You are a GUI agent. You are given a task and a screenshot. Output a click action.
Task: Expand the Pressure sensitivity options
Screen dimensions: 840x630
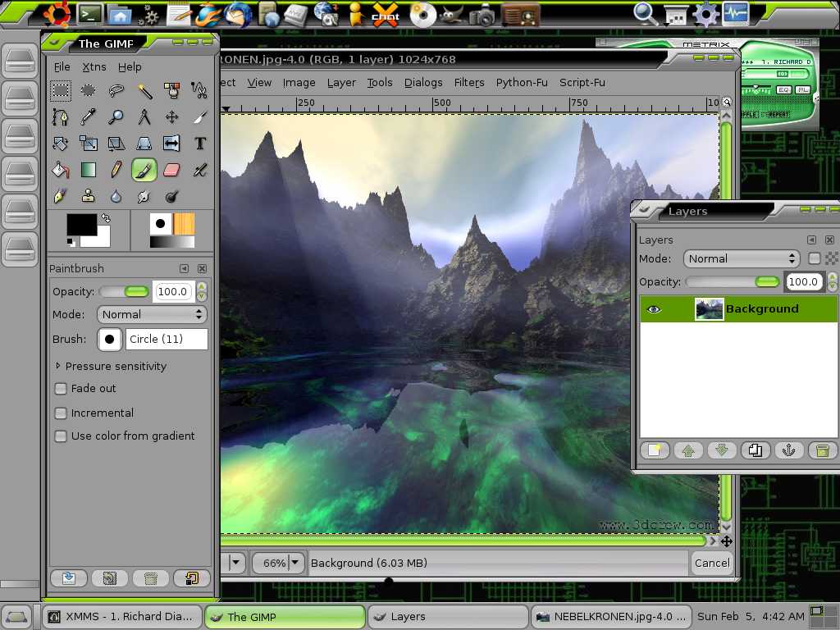pyautogui.click(x=58, y=366)
